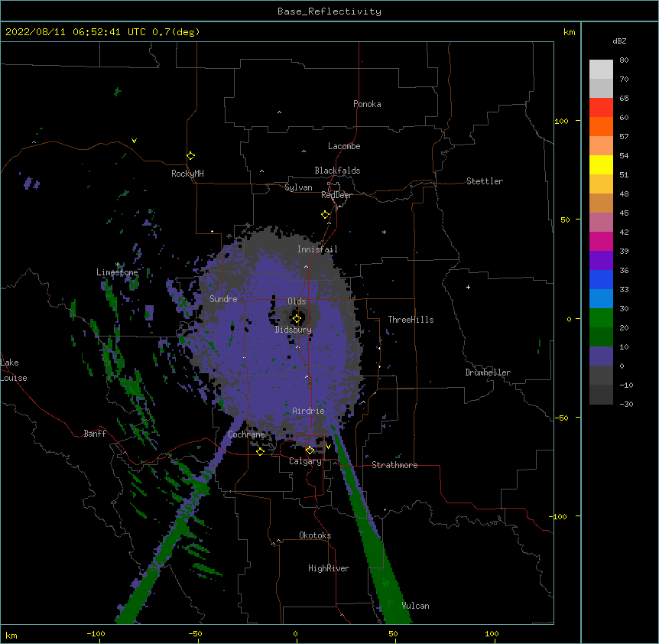Click the Olds town label

297,301
